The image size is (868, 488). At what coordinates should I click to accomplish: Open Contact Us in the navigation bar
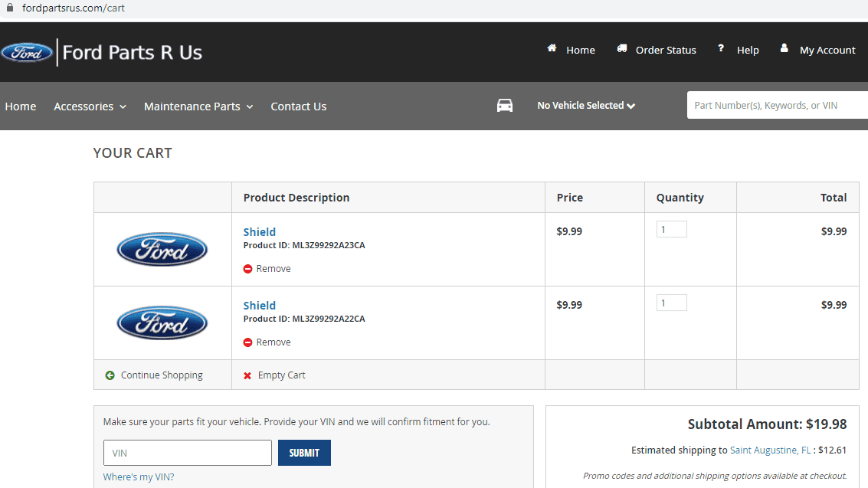click(298, 106)
